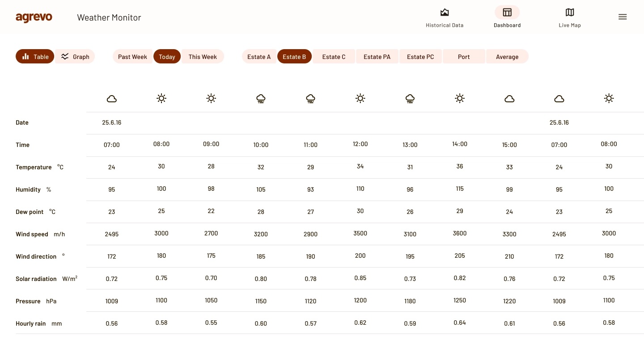
Task: Choose the Estate A filter
Action: (x=259, y=57)
